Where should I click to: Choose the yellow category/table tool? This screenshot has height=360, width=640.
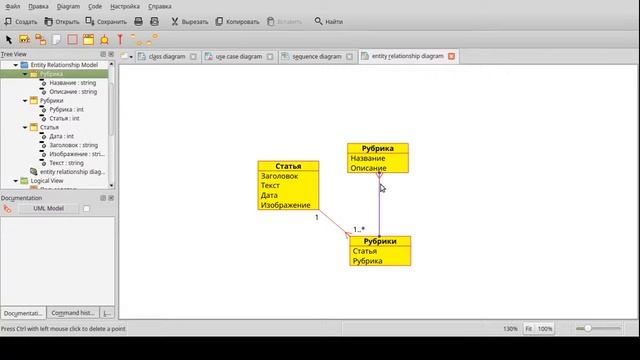(x=88, y=40)
